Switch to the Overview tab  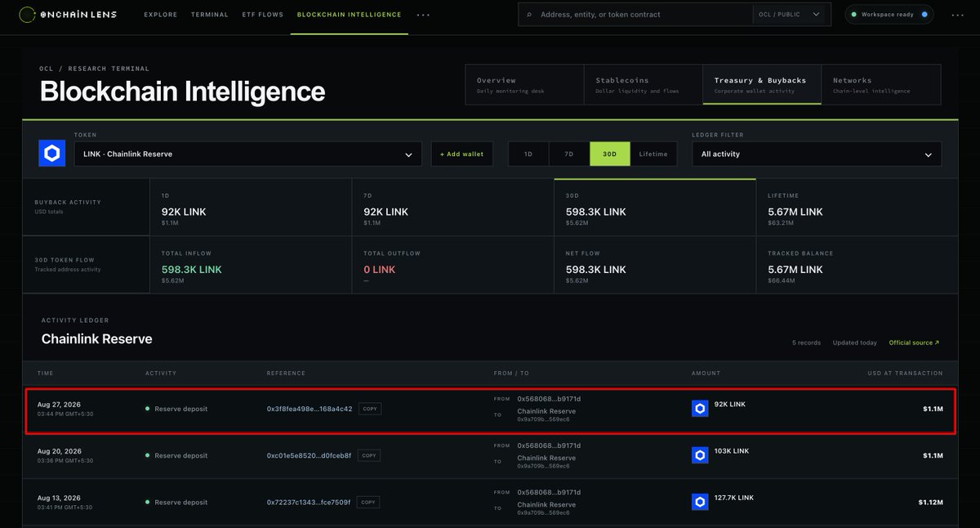point(524,84)
